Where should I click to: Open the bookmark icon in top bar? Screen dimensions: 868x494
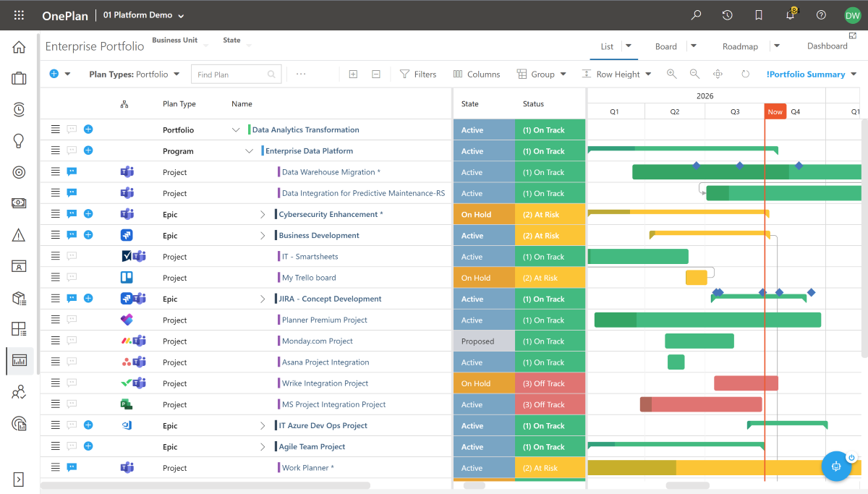[759, 15]
